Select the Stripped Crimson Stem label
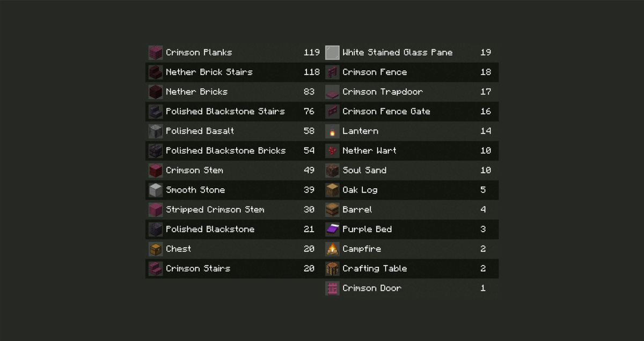 [215, 210]
